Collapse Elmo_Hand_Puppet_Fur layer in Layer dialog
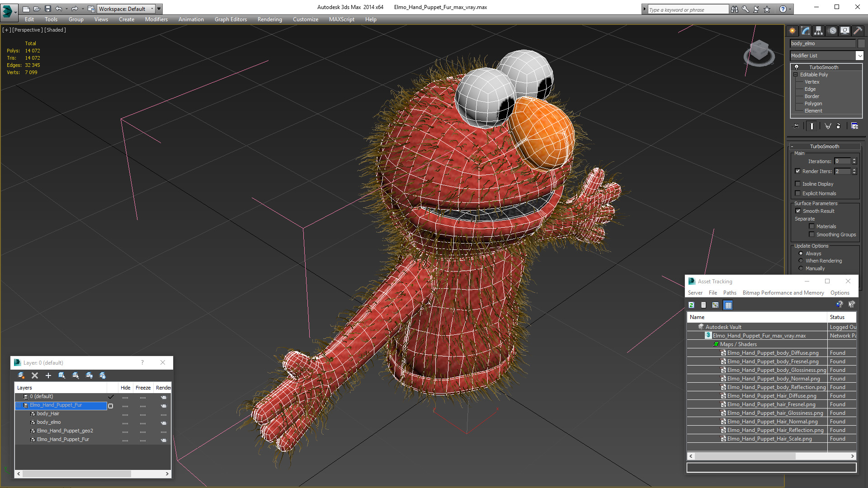The height and width of the screenshot is (488, 868). pyautogui.click(x=19, y=405)
